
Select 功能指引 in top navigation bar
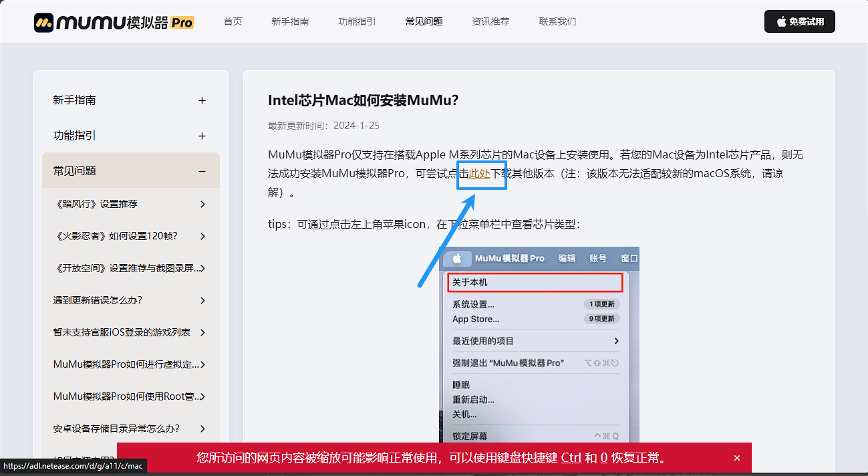coord(357,21)
